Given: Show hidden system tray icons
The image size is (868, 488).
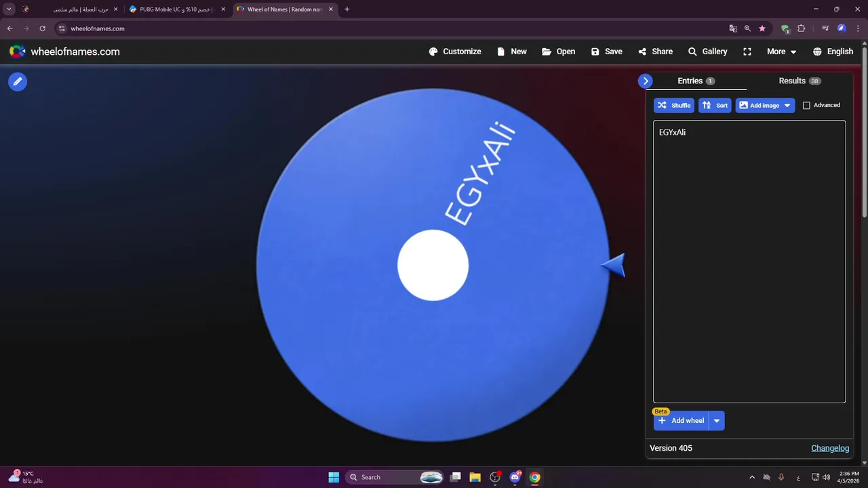Looking at the screenshot, I should 752,477.
